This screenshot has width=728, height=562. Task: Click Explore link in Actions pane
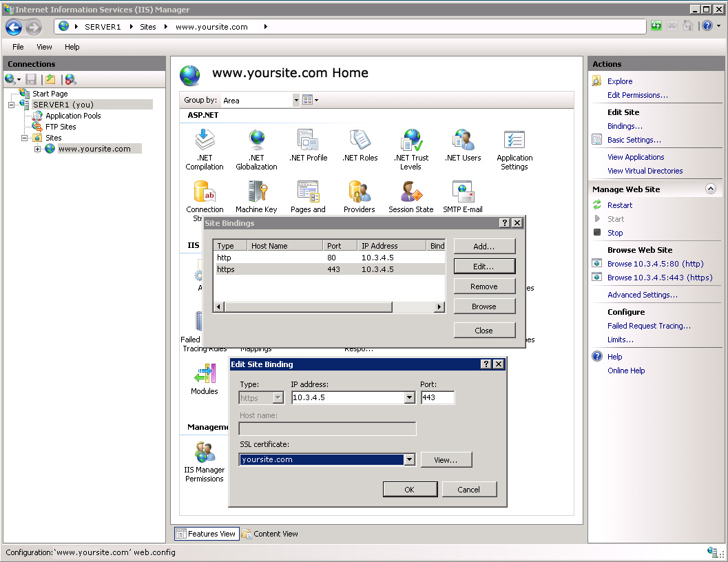620,81
